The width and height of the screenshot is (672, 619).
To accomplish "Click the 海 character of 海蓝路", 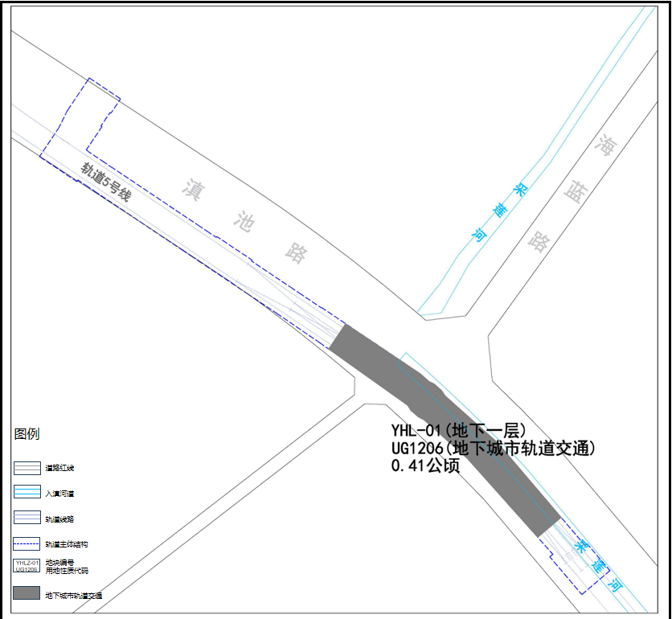I will [x=606, y=146].
